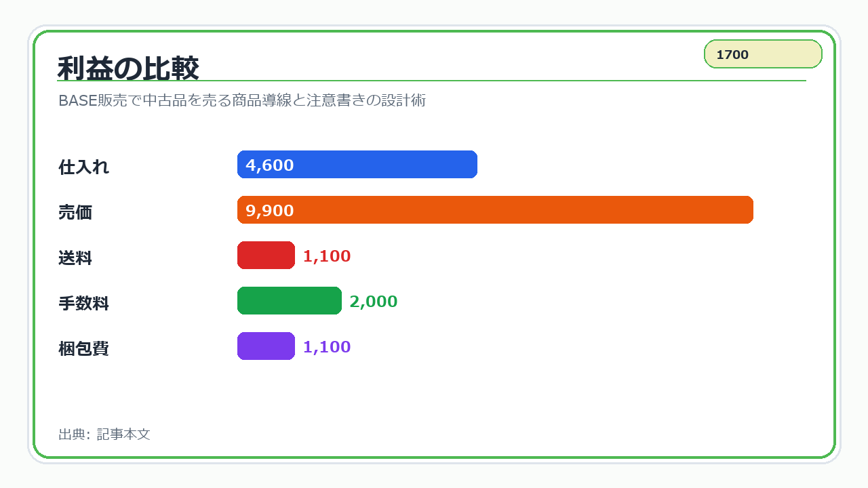
Task: Click the 手数料 row label
Action: click(x=84, y=304)
